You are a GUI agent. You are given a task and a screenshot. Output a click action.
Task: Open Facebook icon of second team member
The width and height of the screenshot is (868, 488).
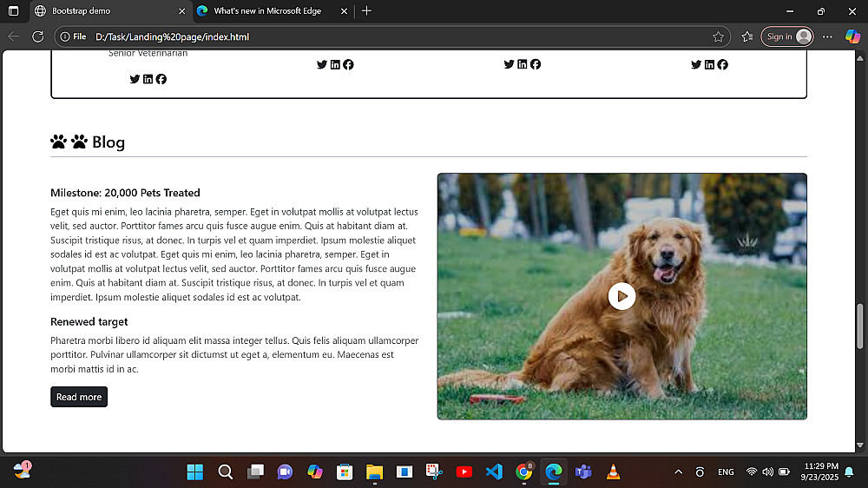point(348,65)
